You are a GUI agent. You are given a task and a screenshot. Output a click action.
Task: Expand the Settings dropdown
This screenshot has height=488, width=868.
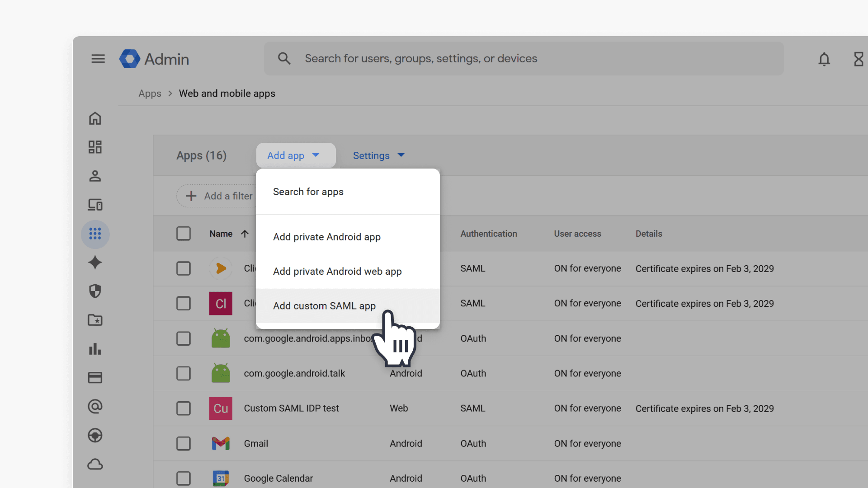pyautogui.click(x=379, y=155)
